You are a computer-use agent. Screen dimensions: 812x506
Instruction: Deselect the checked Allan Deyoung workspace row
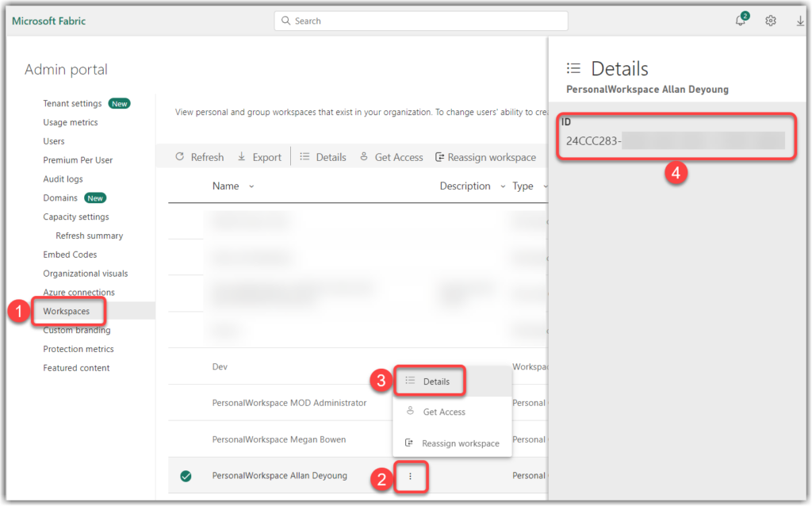point(186,476)
